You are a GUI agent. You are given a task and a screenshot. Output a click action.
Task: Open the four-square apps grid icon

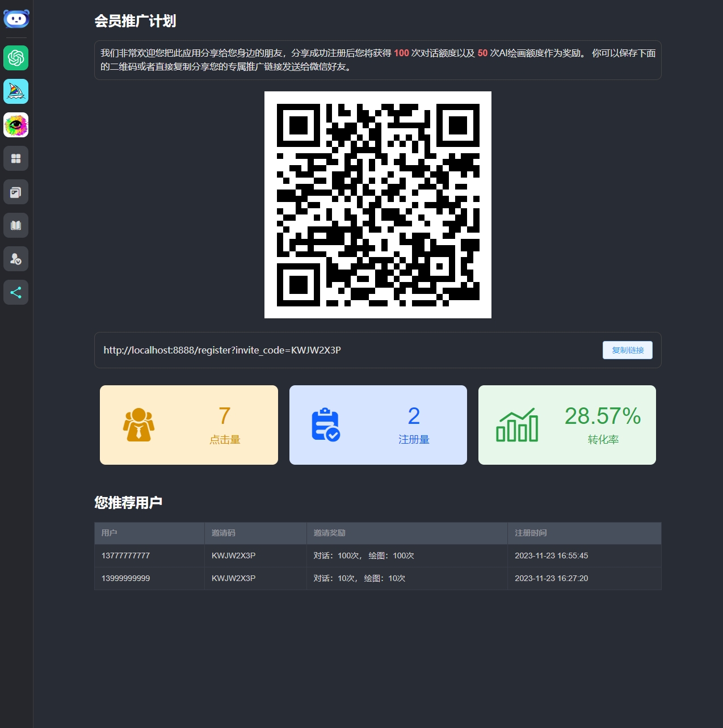(x=16, y=158)
